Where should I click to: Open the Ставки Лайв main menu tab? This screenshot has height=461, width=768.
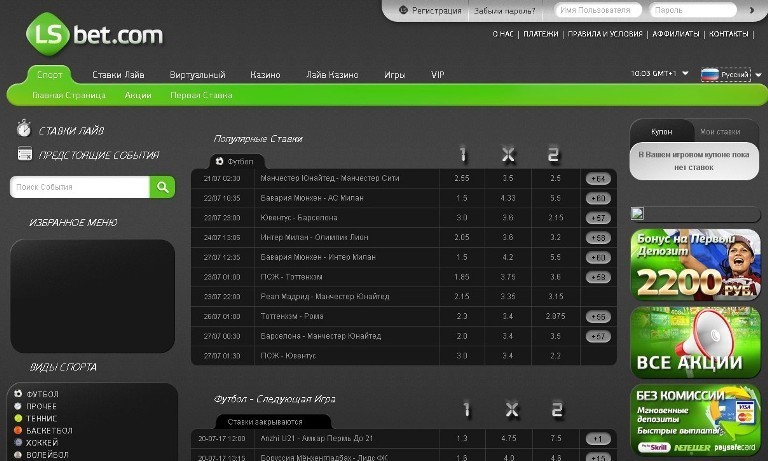(x=118, y=74)
